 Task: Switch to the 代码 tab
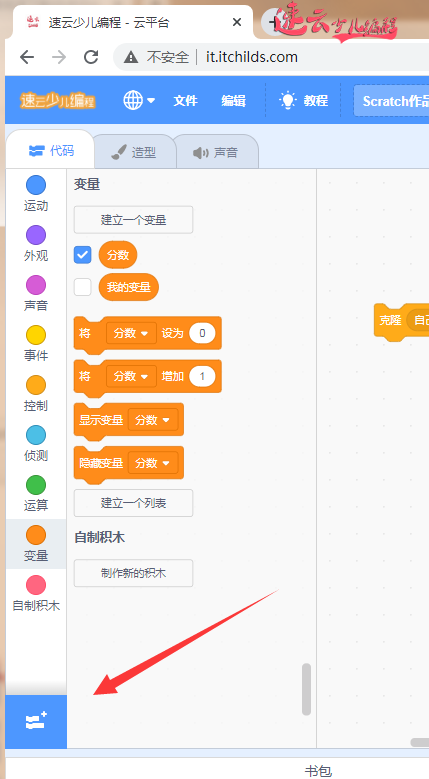pyautogui.click(x=50, y=151)
